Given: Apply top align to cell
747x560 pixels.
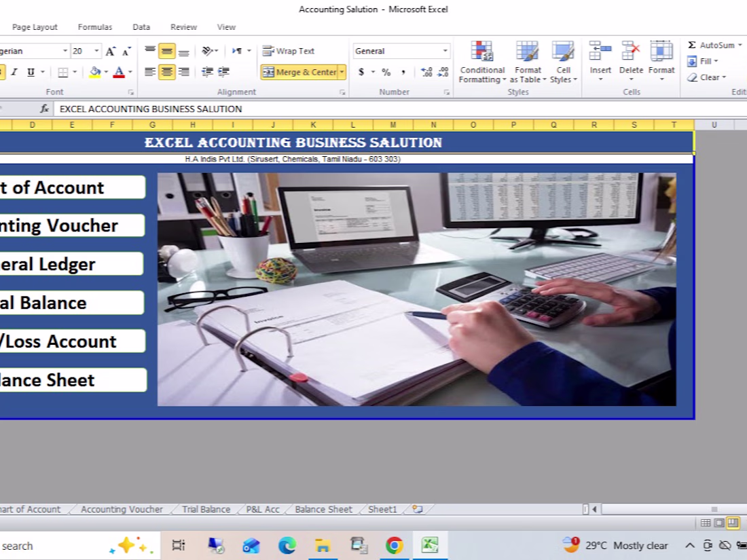Looking at the screenshot, I should 150,50.
